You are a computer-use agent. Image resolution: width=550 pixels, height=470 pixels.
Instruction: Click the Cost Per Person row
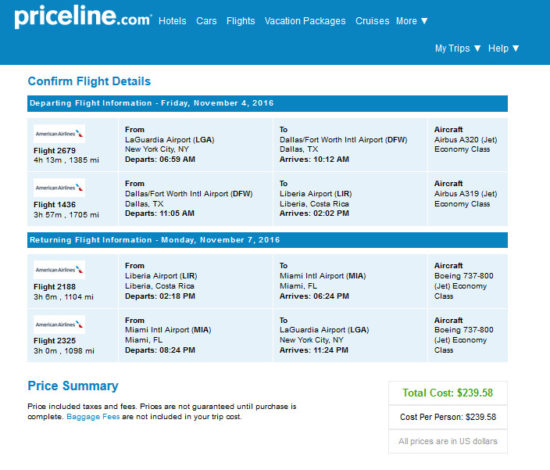(x=448, y=417)
